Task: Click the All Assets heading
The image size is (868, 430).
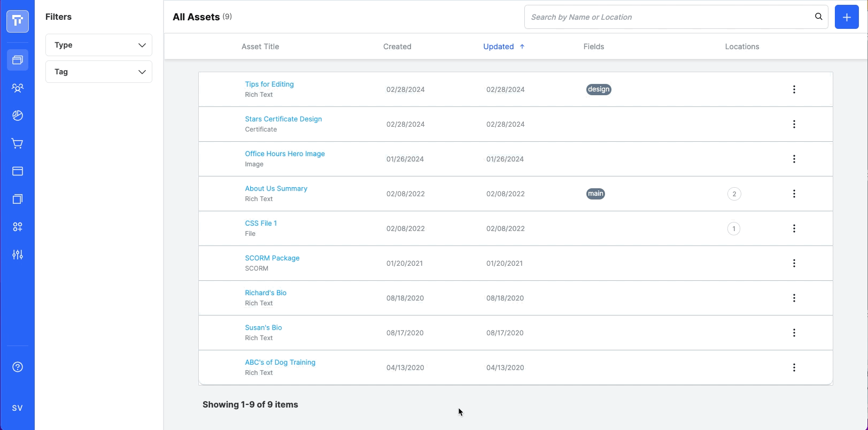Action: pos(196,17)
